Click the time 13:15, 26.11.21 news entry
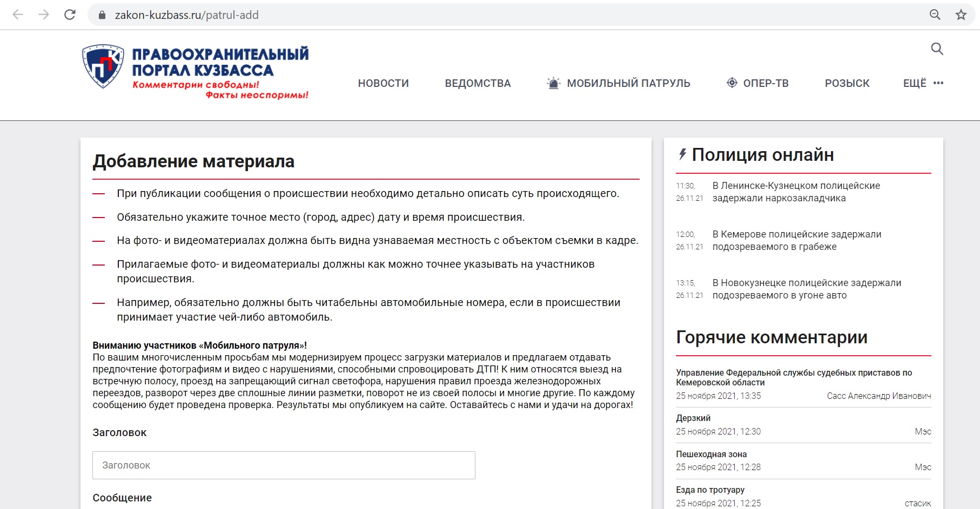The width and height of the screenshot is (980, 509). click(689, 289)
